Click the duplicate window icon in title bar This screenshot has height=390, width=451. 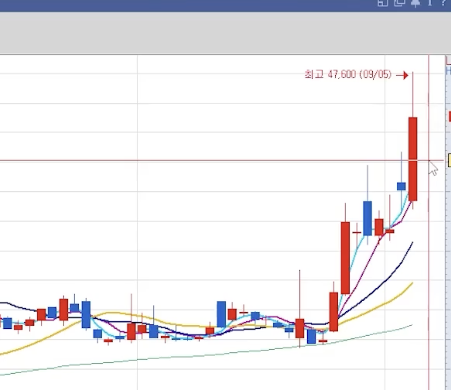399,3
